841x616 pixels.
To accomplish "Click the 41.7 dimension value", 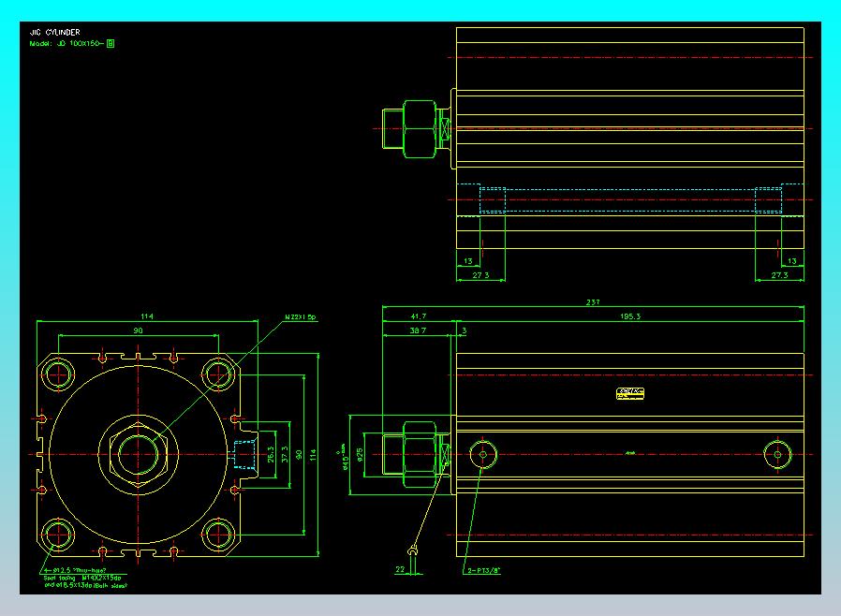I will [419, 316].
